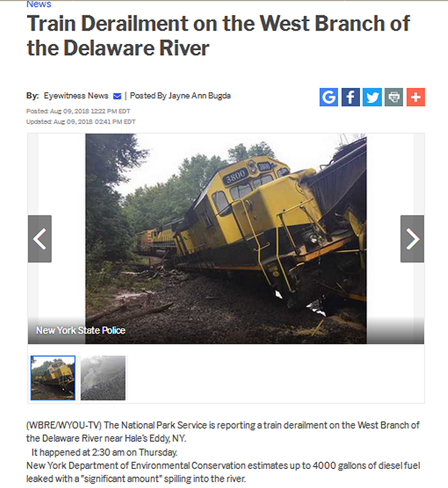Click the Updated Aug 09 timestamp
The height and width of the screenshot is (488, 448).
[x=81, y=121]
